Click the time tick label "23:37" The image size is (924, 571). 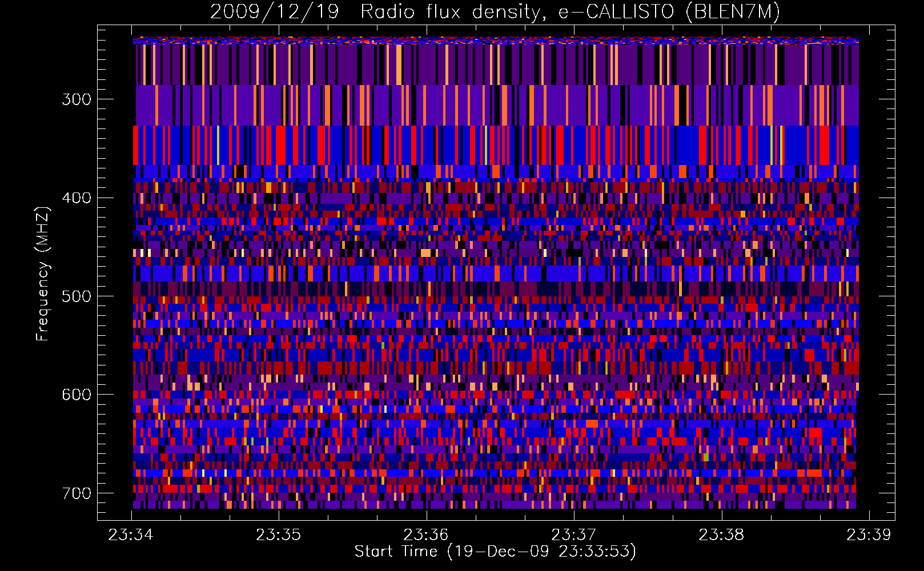tap(573, 535)
